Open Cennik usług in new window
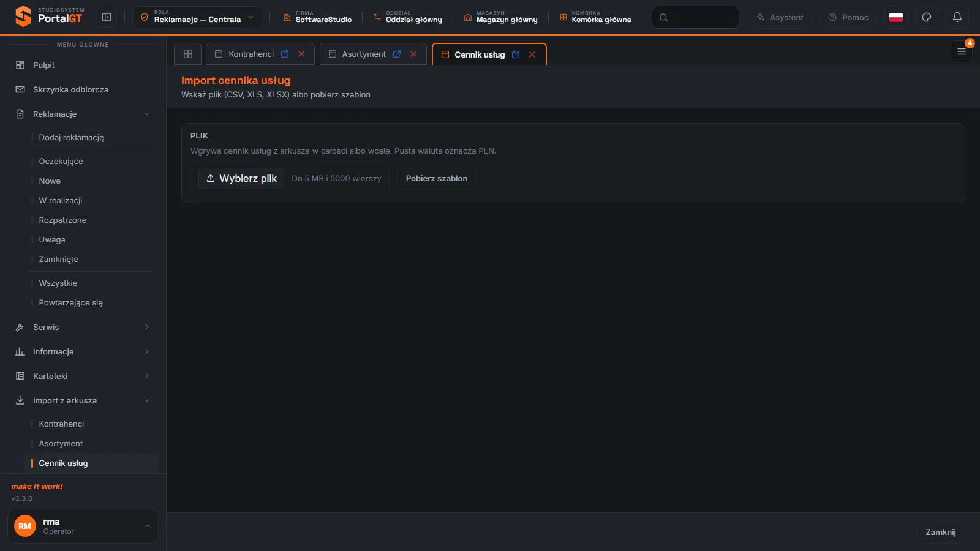The image size is (980, 551). [x=516, y=54]
